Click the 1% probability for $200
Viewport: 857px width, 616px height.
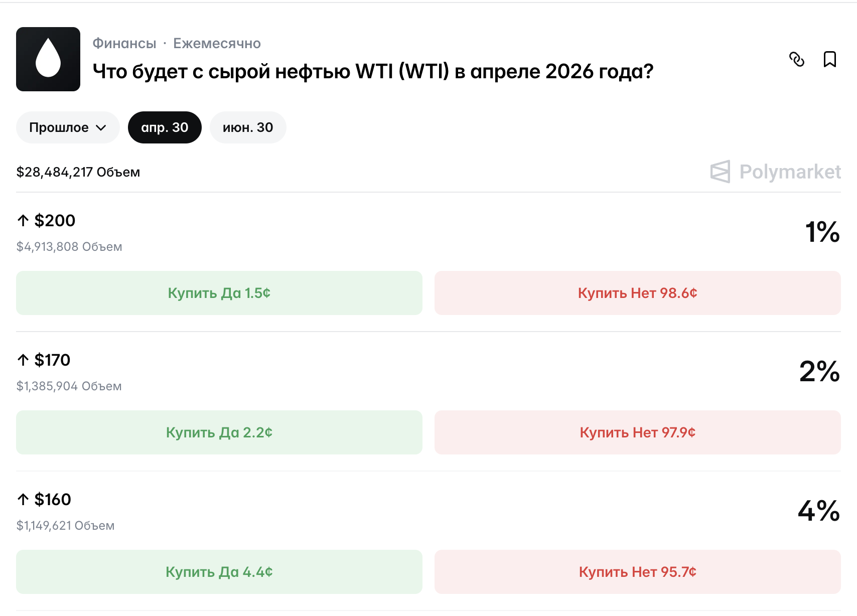pyautogui.click(x=822, y=232)
